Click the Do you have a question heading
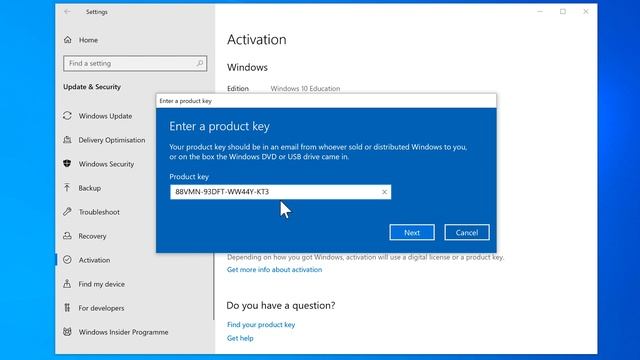The height and width of the screenshot is (360, 640). pyautogui.click(x=281, y=305)
